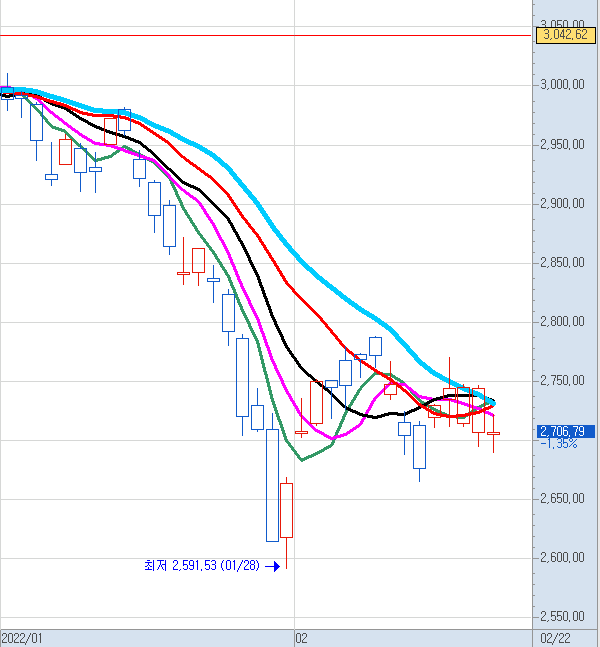
Task: Click the blue arrow next to lowest price annotation
Action: [272, 566]
